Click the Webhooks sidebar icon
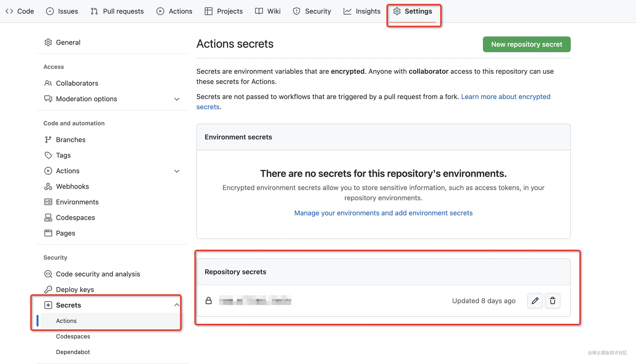This screenshot has height=364, width=636. (x=48, y=186)
